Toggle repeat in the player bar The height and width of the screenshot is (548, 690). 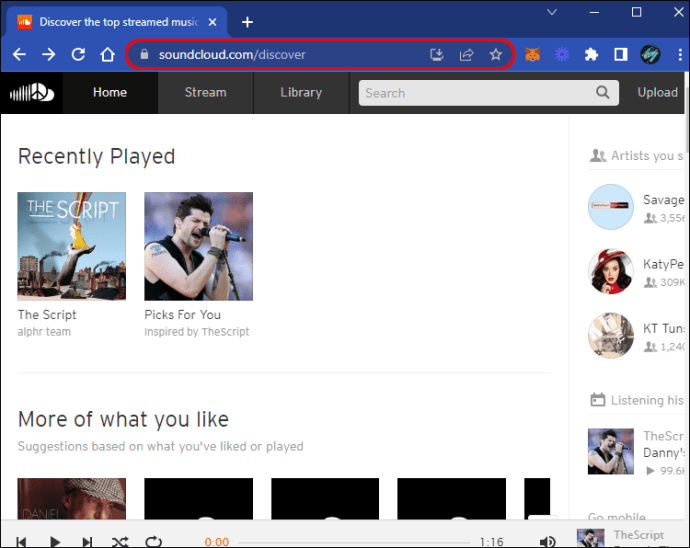pos(153,541)
